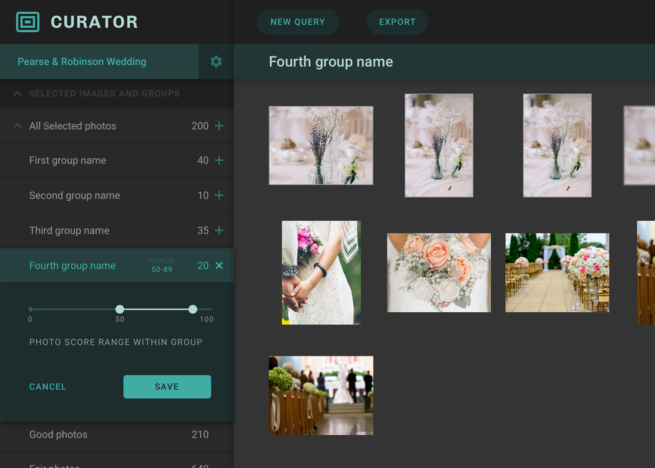Open the bride and groom holding hands photo
Image resolution: width=655 pixels, height=468 pixels.
(x=321, y=272)
